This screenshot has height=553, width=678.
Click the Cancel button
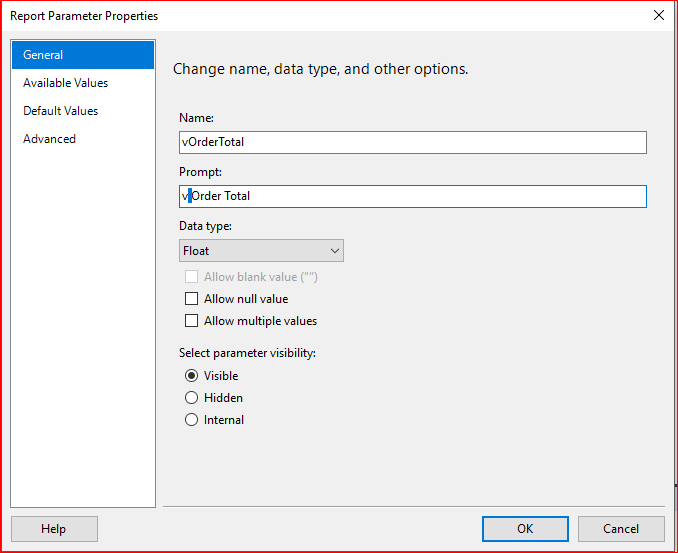point(621,529)
